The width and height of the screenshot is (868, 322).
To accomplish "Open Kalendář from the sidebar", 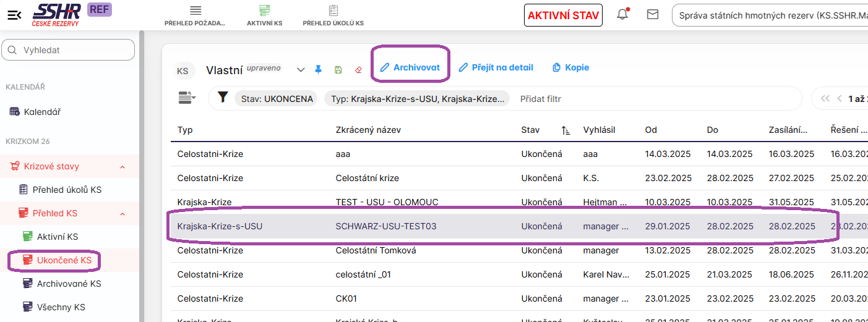I will click(42, 112).
